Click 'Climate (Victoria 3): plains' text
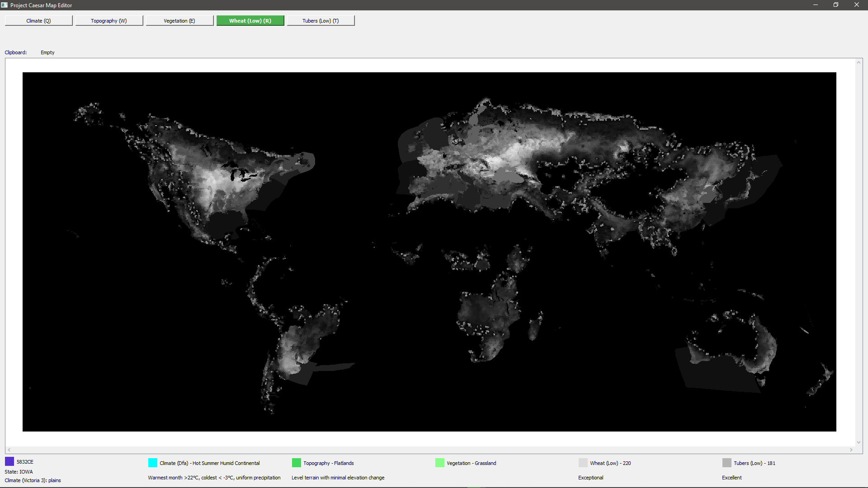Image resolution: width=868 pixels, height=488 pixels. pyautogui.click(x=33, y=480)
